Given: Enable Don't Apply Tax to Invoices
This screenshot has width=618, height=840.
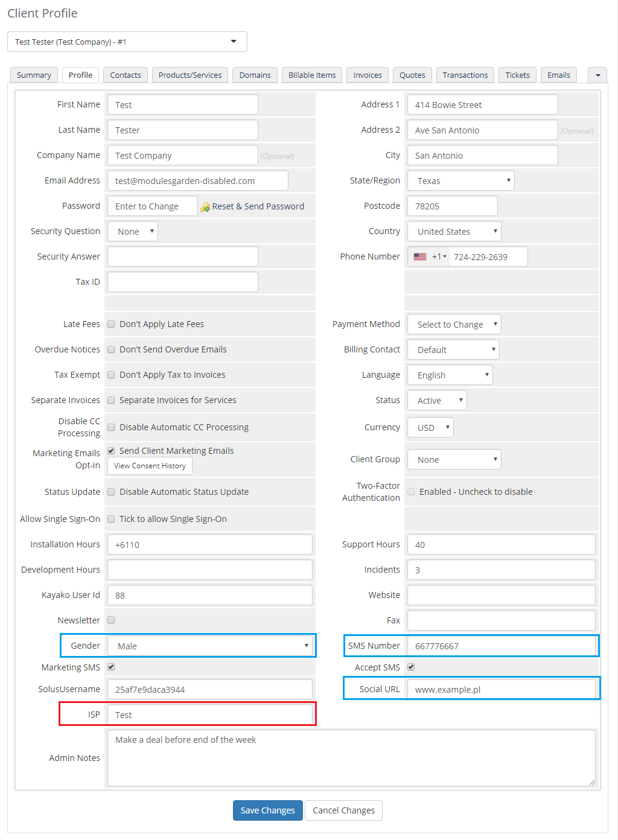Looking at the screenshot, I should pyautogui.click(x=111, y=375).
